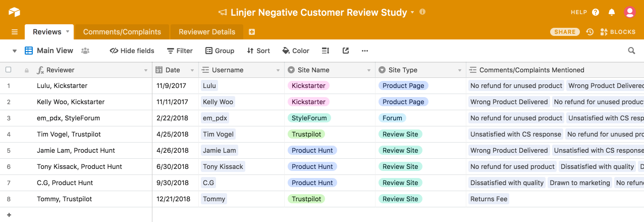Image resolution: width=644 pixels, height=222 pixels.
Task: Open Username column dropdown arrow
Action: [x=278, y=70]
